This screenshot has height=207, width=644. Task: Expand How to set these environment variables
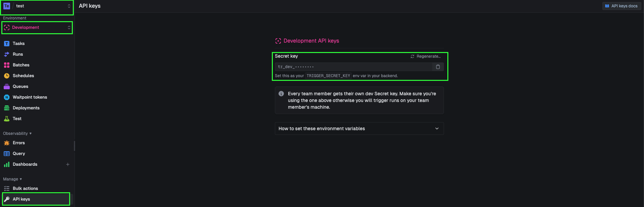tap(359, 128)
